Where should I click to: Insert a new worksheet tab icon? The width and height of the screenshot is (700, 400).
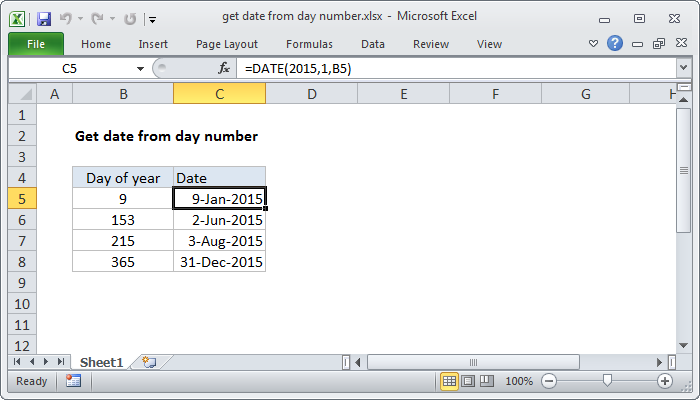(x=149, y=362)
